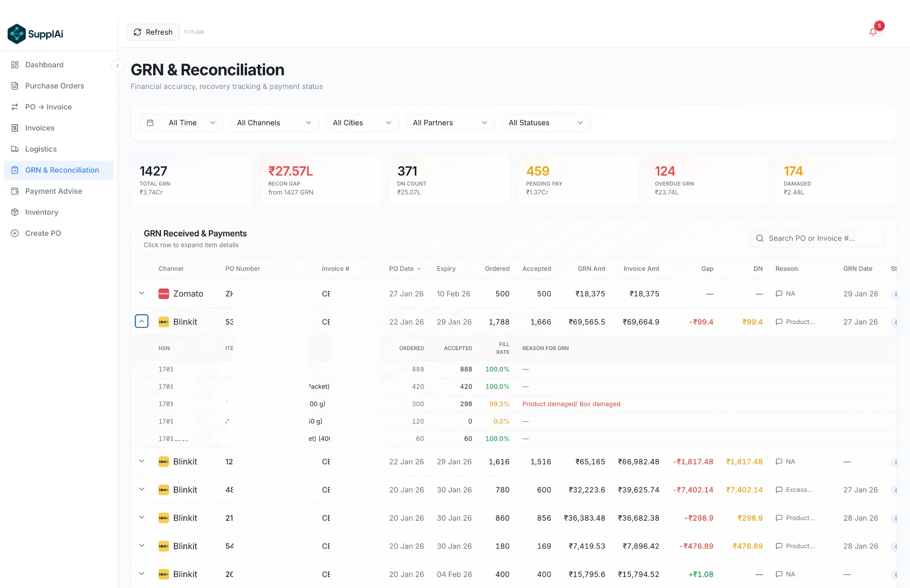Image resolution: width=910 pixels, height=588 pixels.
Task: Click the Overdue GRN 124 card
Action: [707, 180]
